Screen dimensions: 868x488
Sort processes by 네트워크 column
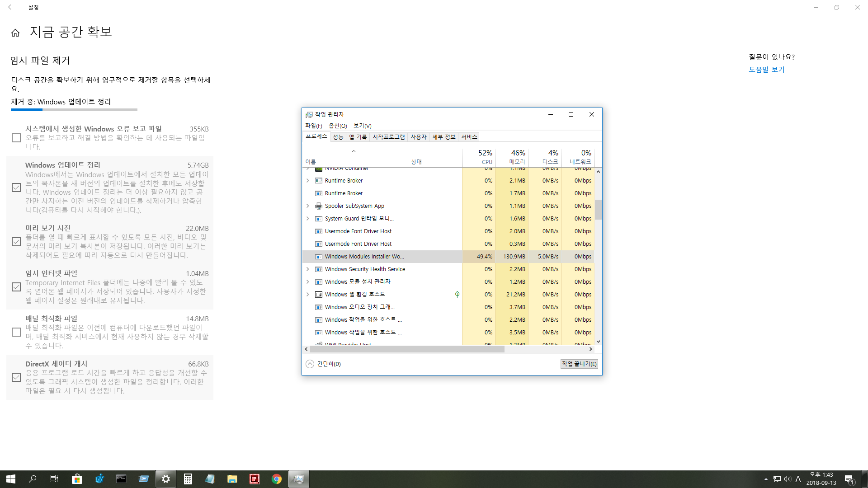tap(578, 157)
